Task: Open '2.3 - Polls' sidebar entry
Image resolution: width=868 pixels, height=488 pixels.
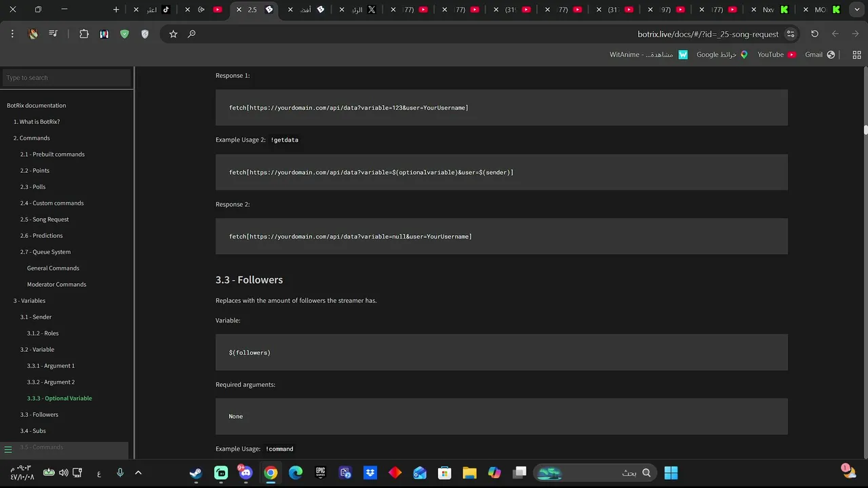Action: (x=33, y=187)
